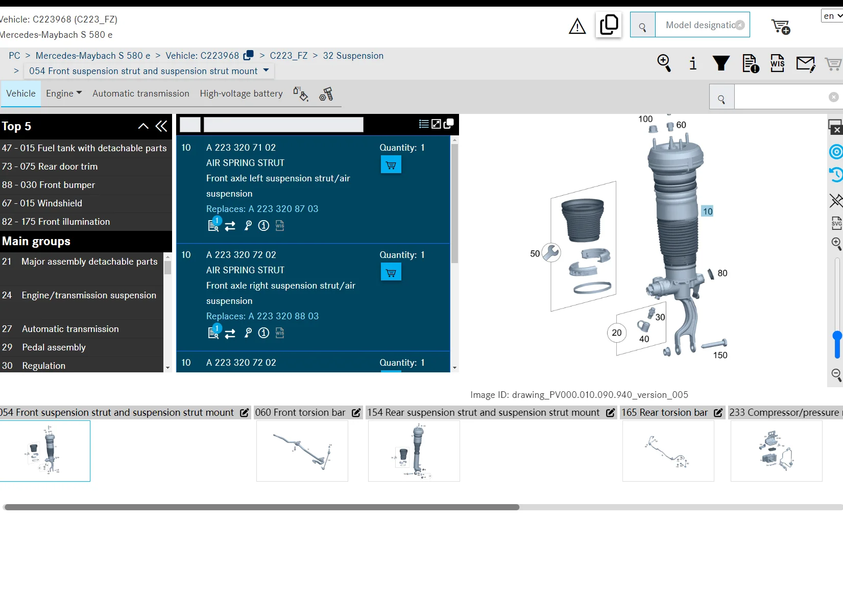Click the list view icon in parts panel
843x616 pixels.
[x=424, y=124]
